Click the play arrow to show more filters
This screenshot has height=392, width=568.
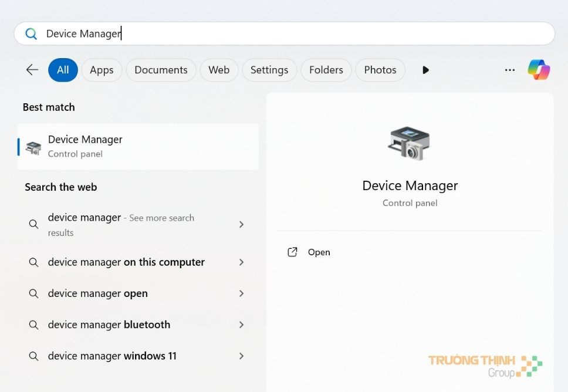[425, 70]
